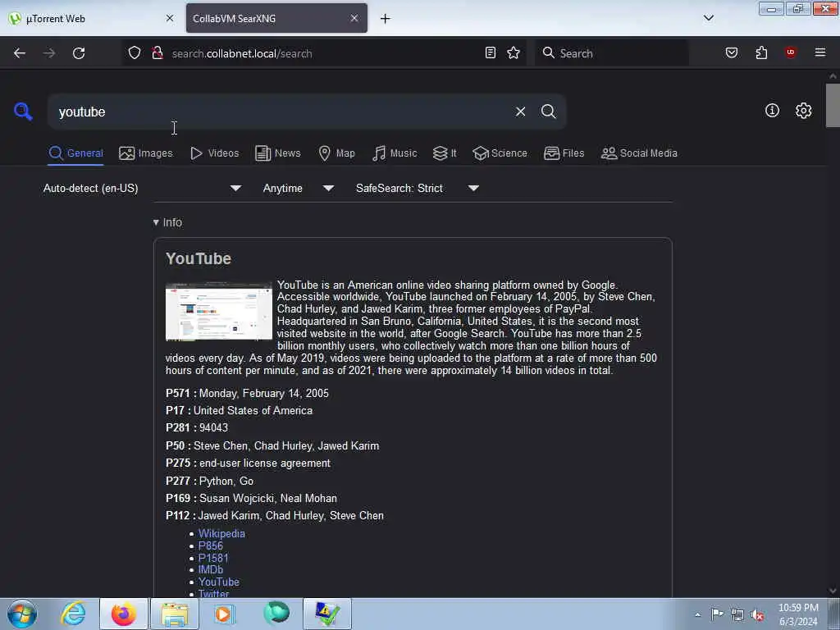840x630 pixels.
Task: Click the green globe taskbar app icon
Action: 276,613
